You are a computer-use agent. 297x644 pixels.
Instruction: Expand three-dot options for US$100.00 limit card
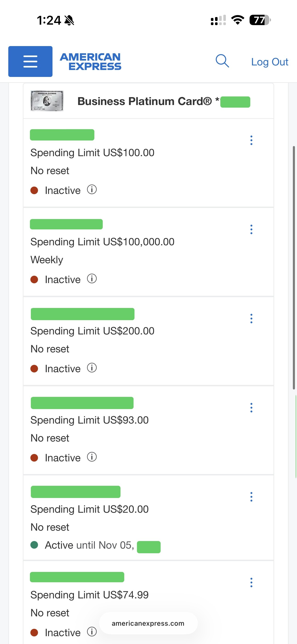tap(251, 140)
